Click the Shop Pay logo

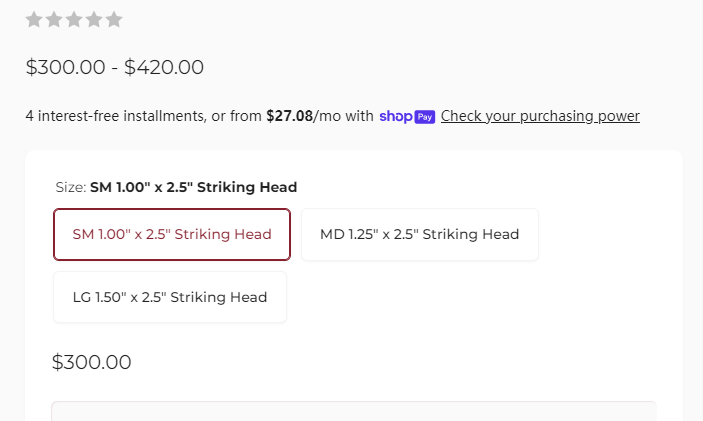407,117
